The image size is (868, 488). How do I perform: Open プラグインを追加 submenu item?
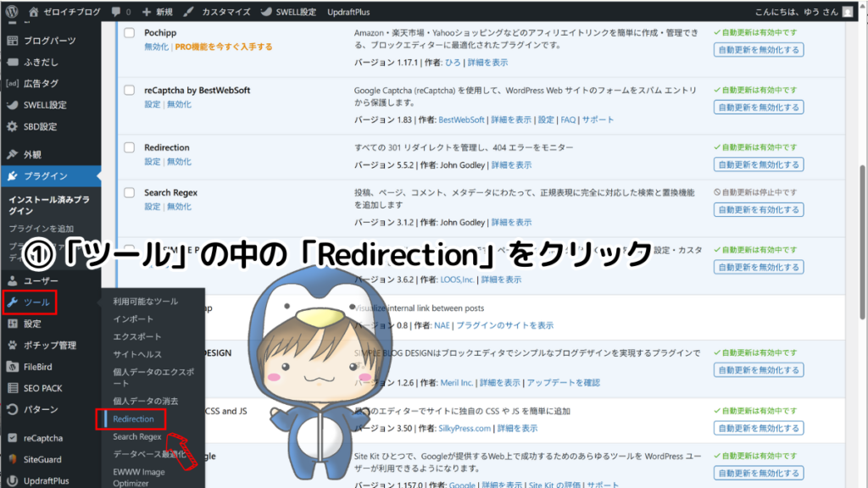tap(41, 229)
